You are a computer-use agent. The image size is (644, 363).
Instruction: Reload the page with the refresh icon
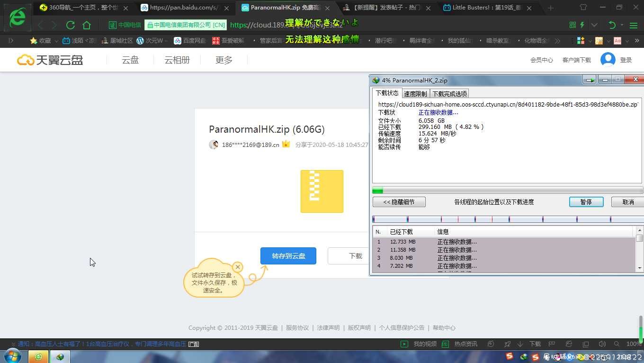click(x=71, y=25)
